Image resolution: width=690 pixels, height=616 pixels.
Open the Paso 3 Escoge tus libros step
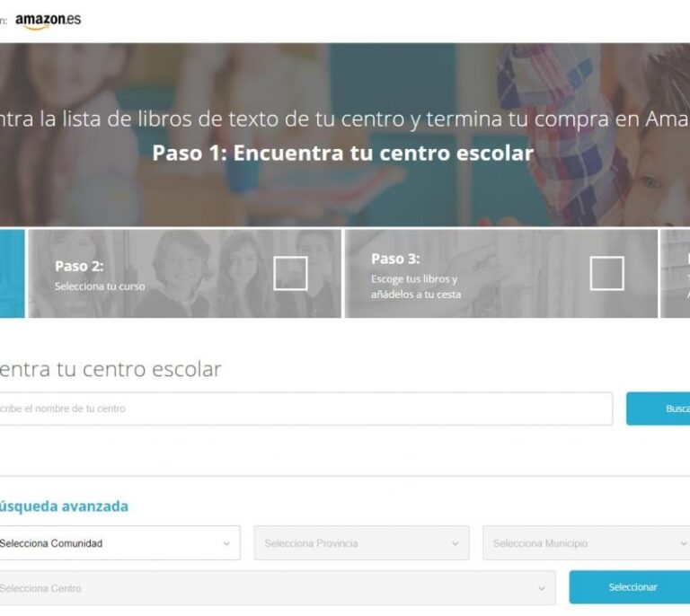click(x=501, y=273)
